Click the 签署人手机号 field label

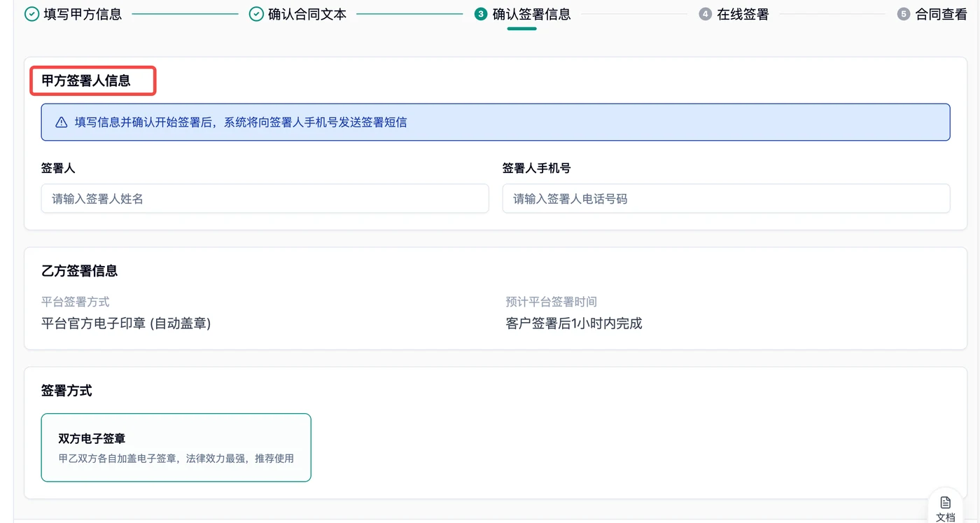[x=536, y=168]
